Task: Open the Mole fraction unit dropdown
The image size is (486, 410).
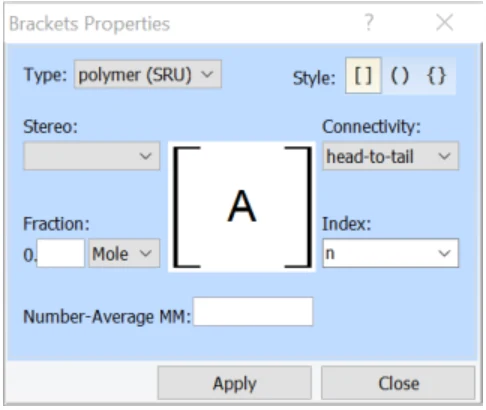Action: point(124,253)
